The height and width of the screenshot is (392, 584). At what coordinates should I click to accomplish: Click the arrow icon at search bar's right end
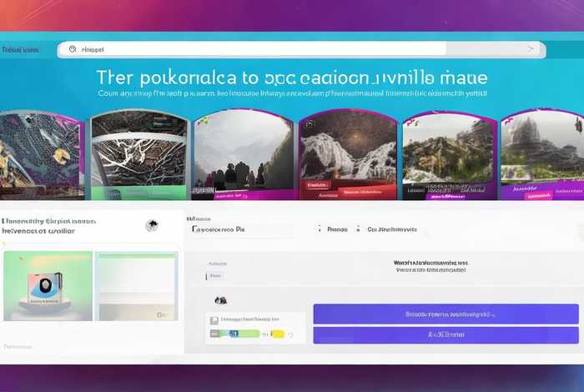(529, 50)
